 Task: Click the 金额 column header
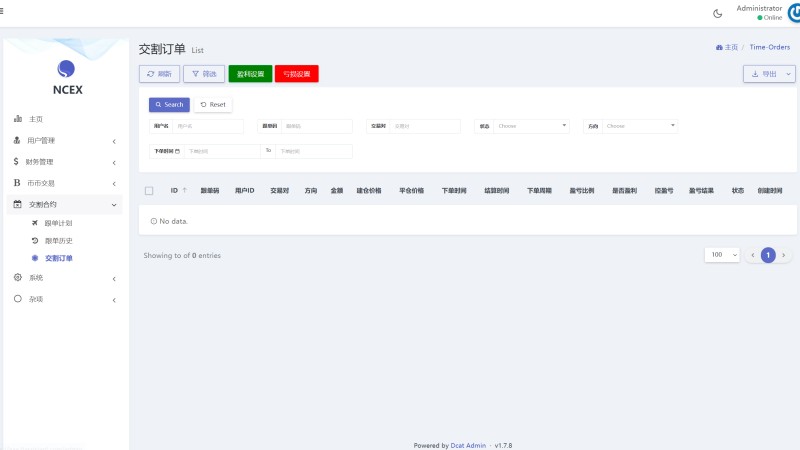point(337,190)
